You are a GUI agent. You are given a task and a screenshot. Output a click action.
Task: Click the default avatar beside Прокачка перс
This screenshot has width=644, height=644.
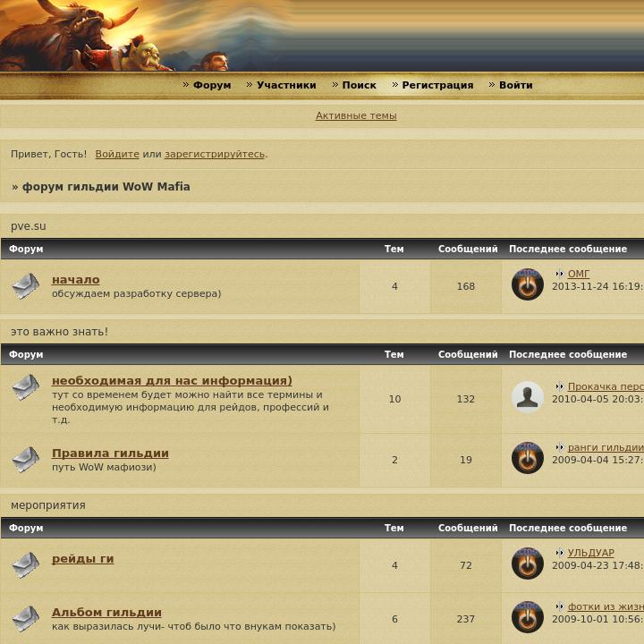pos(528,397)
